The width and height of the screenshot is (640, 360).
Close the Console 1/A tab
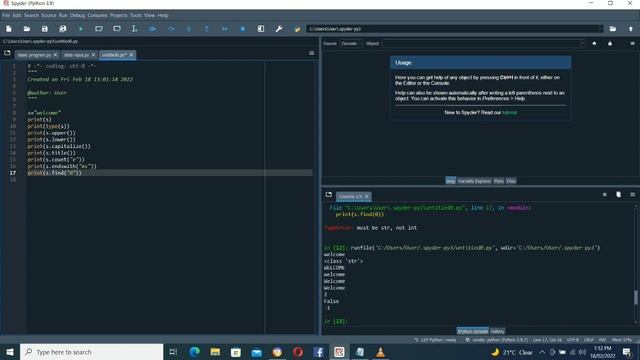click(367, 197)
